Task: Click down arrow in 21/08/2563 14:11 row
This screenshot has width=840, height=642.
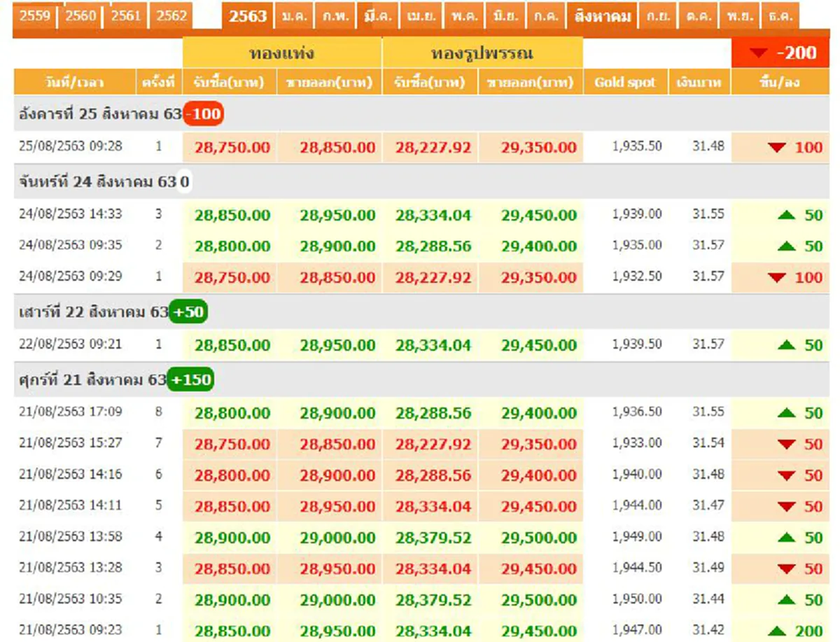Action: click(787, 507)
